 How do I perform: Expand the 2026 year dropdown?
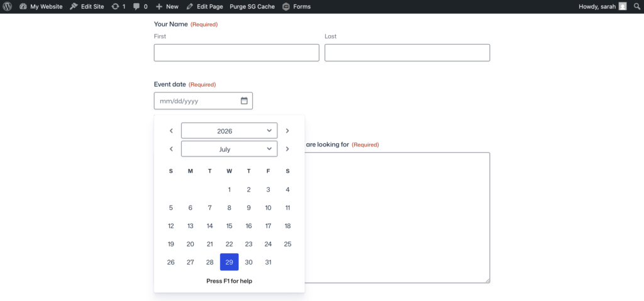(x=229, y=131)
